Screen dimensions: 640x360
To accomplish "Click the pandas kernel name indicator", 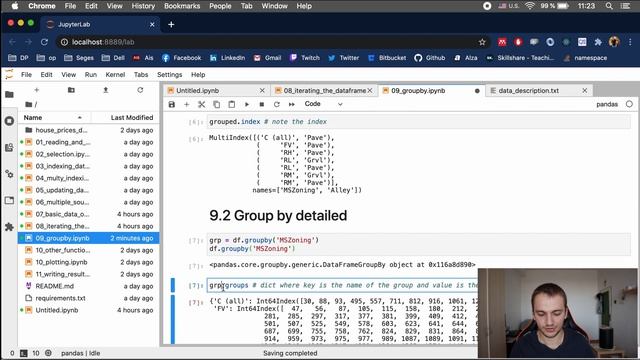I will (607, 104).
